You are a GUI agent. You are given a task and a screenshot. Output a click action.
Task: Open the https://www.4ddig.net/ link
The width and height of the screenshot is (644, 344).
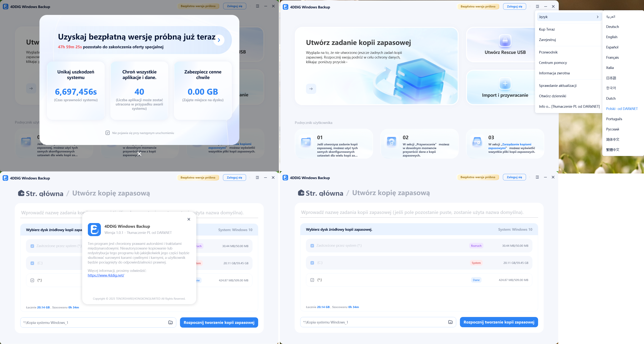pyautogui.click(x=106, y=275)
